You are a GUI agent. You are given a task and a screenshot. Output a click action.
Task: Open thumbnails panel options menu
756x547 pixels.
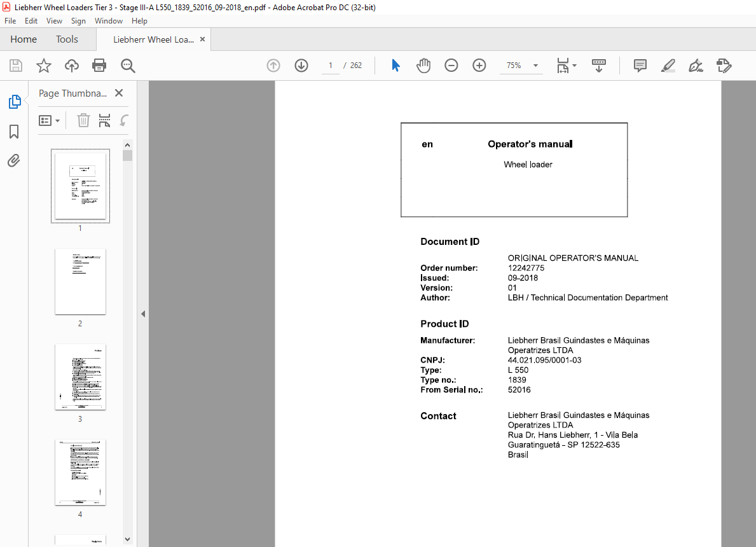tap(49, 120)
